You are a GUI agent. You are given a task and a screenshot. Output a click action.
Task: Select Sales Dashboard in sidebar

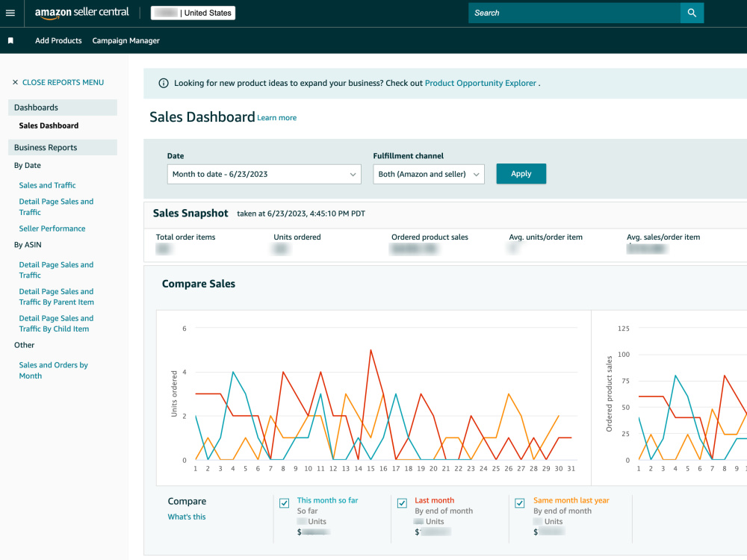tap(49, 125)
